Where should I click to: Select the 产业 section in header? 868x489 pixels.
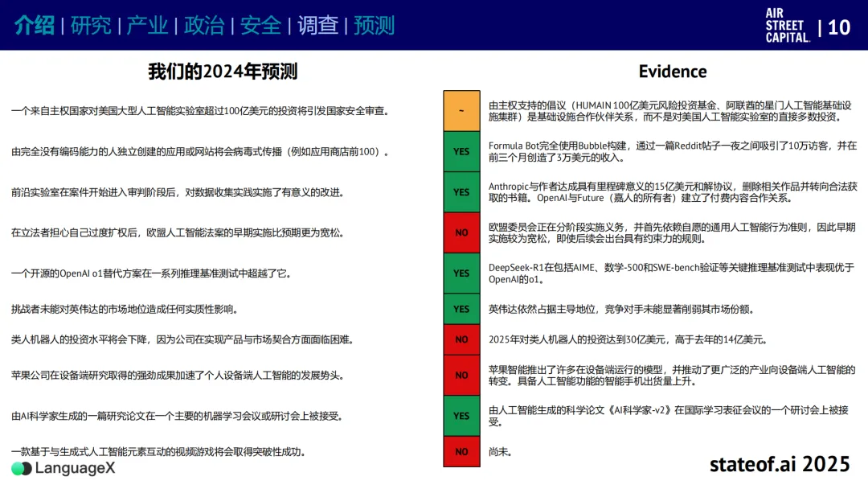point(147,26)
